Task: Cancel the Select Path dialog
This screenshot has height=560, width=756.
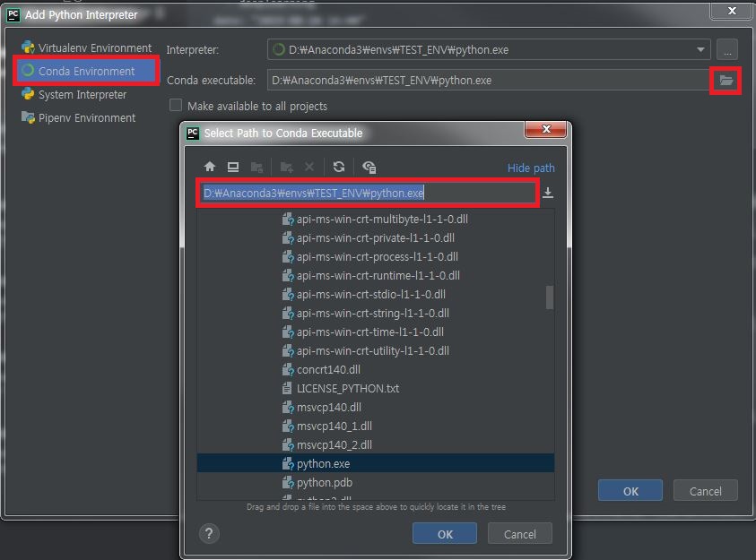Action: [x=520, y=533]
